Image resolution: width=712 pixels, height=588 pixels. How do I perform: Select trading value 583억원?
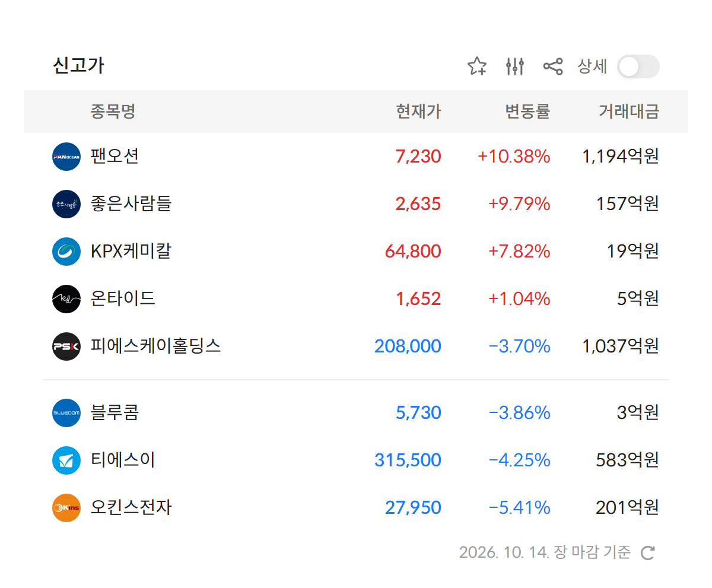point(628,460)
